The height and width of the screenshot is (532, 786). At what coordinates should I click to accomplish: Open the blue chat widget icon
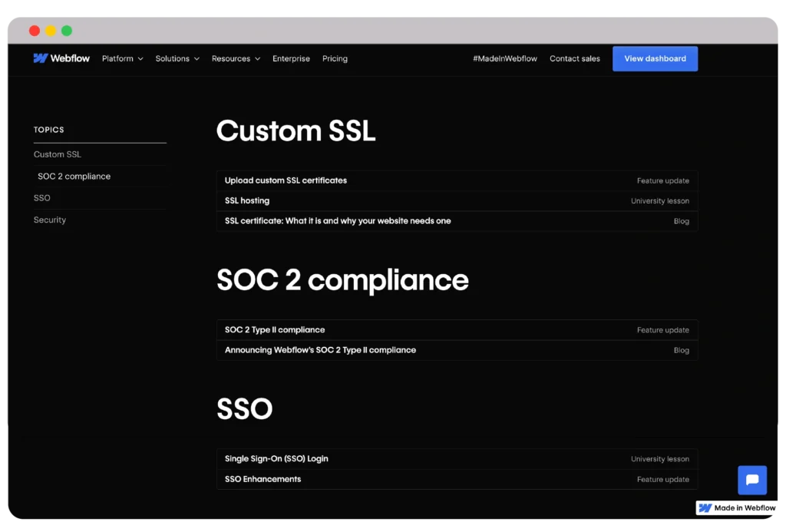pos(751,480)
